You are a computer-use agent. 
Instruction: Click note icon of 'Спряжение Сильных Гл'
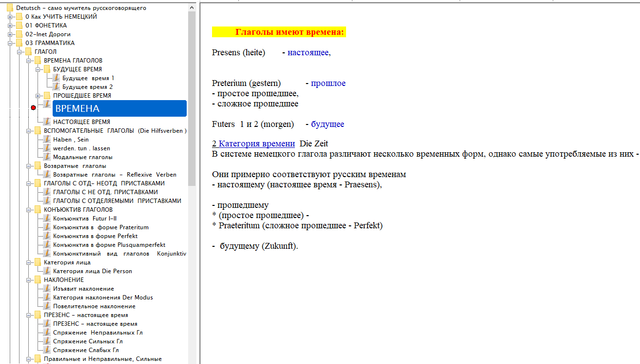(x=47, y=341)
